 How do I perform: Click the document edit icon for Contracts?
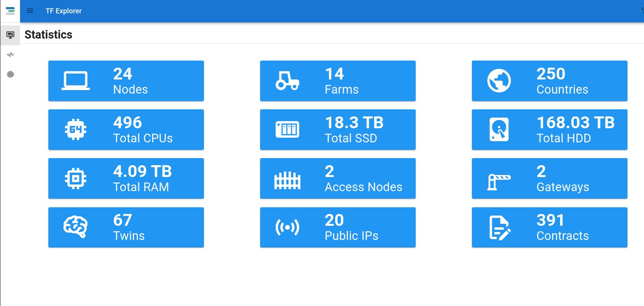click(499, 228)
